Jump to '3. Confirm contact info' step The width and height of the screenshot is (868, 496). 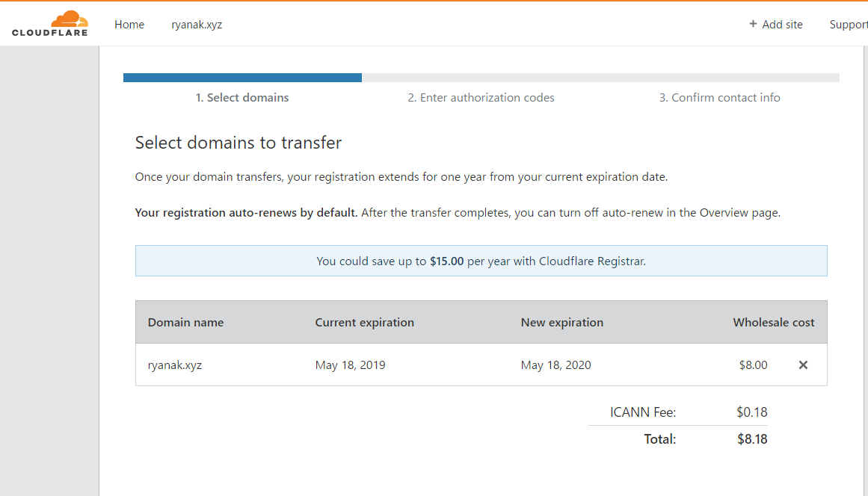pos(720,97)
